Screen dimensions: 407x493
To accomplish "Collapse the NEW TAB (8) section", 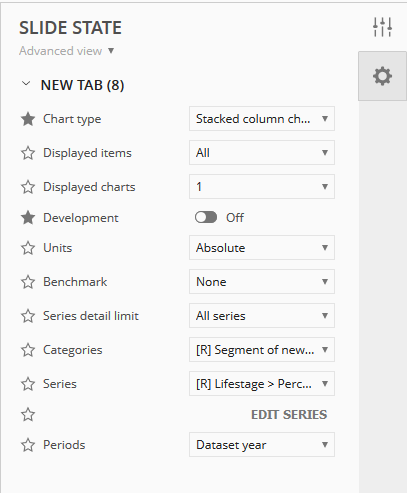I will 26,84.
